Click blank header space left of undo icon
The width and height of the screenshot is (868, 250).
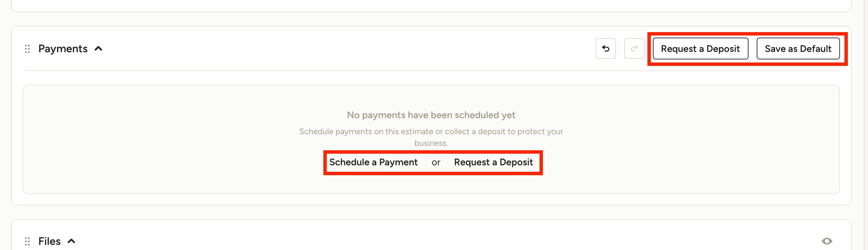point(341,48)
